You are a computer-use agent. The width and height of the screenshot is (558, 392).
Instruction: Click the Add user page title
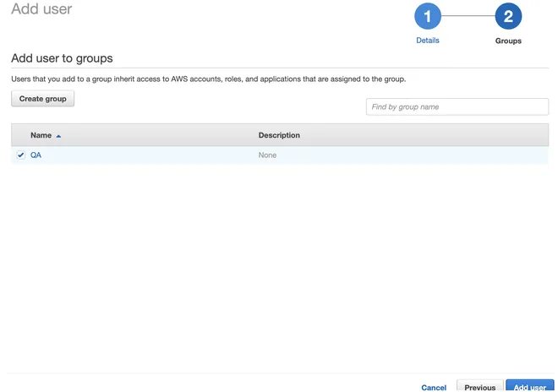[x=41, y=8]
